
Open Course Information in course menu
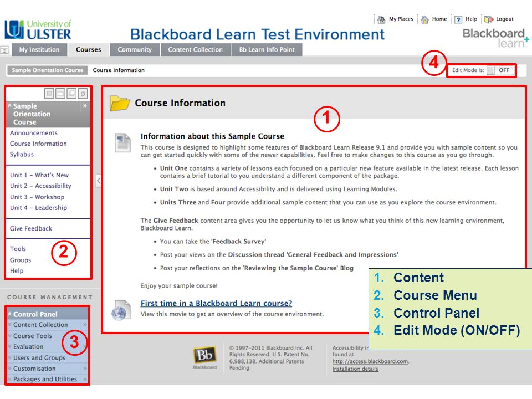38,144
